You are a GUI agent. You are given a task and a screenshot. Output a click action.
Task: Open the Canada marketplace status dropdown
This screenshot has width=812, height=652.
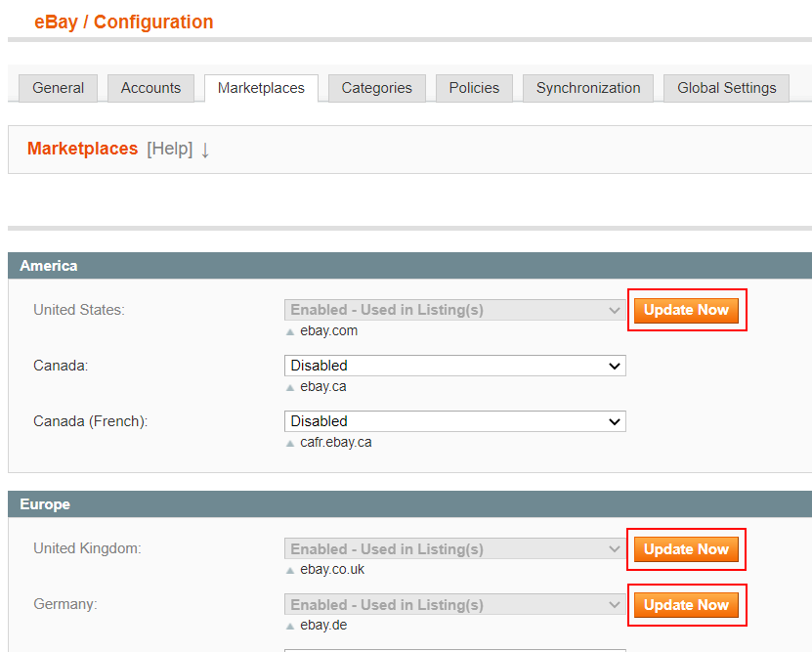pyautogui.click(x=454, y=366)
